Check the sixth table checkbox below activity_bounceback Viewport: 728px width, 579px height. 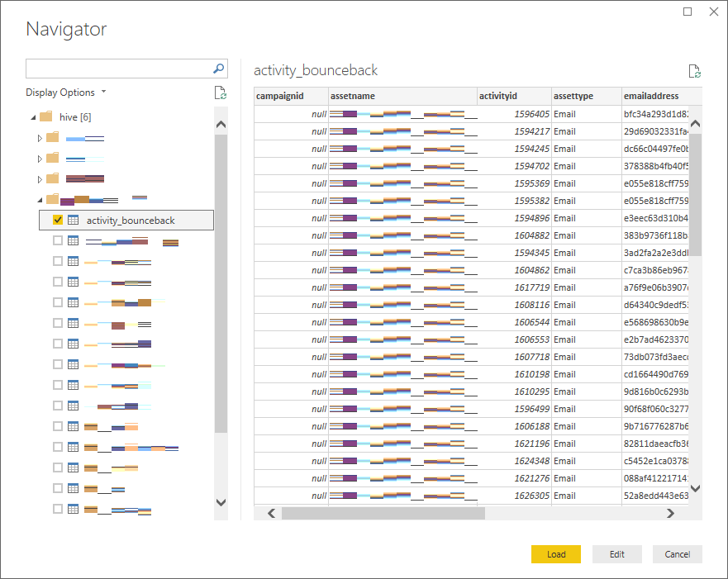[x=58, y=344]
